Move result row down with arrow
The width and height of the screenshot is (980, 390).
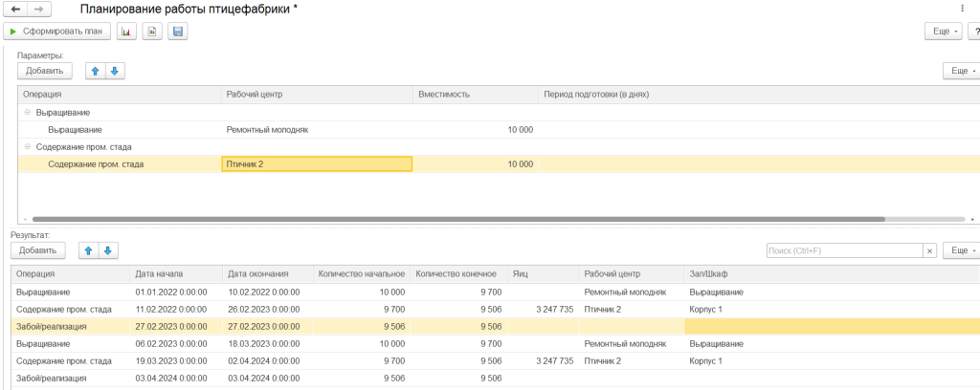(x=107, y=250)
